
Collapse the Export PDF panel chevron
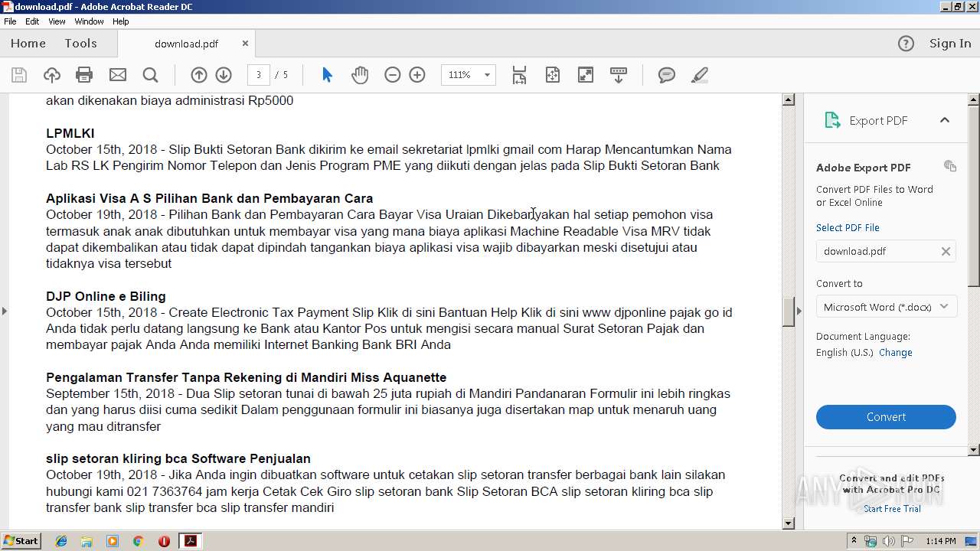[x=945, y=120]
